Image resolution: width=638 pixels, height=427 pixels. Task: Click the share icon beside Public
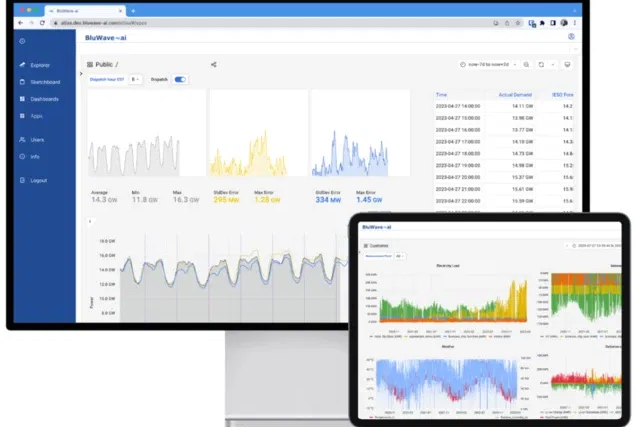[214, 64]
